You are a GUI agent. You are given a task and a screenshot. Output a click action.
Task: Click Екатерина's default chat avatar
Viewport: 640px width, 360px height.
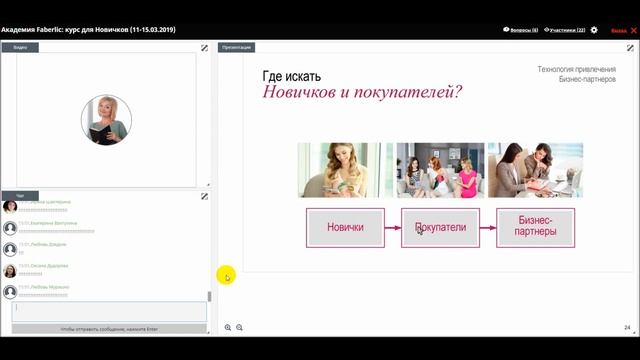pyautogui.click(x=10, y=228)
